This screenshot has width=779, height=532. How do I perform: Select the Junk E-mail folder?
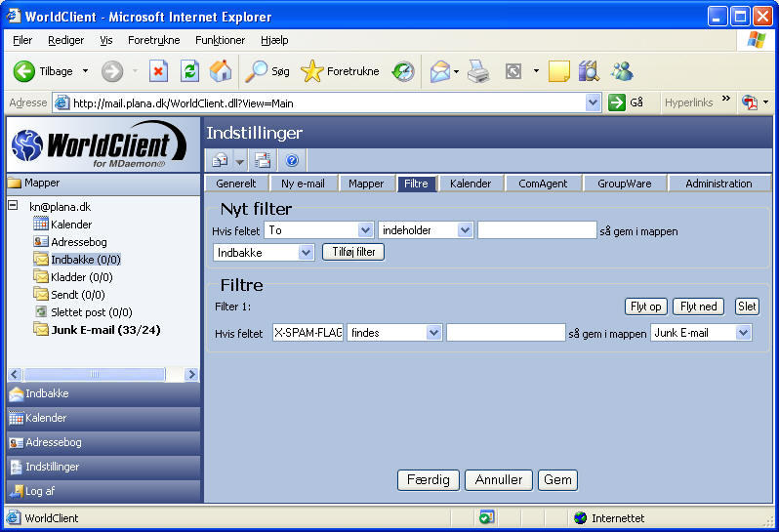point(104,330)
